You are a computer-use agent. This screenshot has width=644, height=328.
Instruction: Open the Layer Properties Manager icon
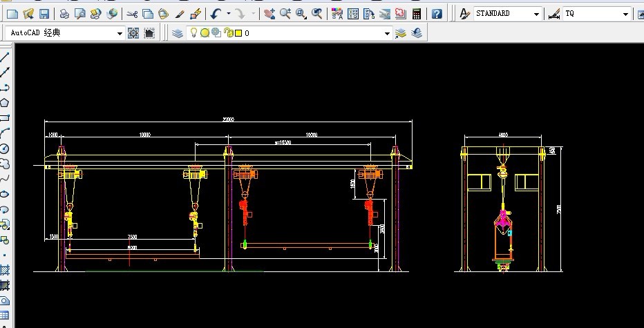pyautogui.click(x=178, y=32)
